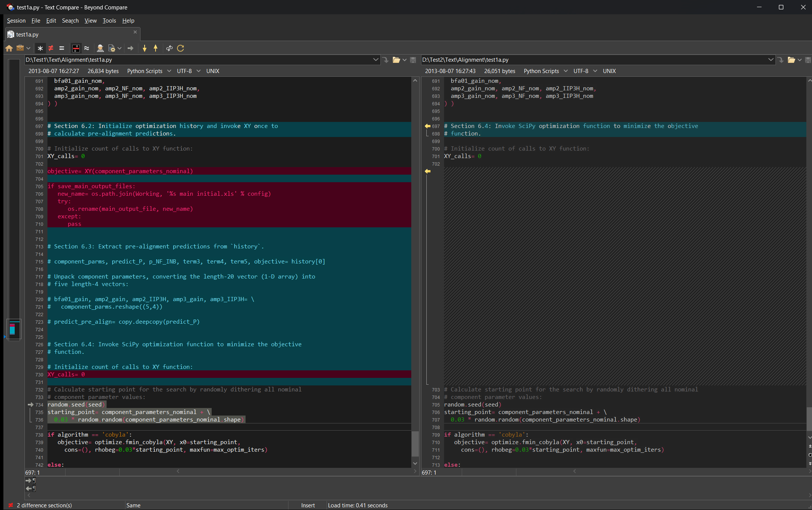Expand the left pane Open File dropdown
The height and width of the screenshot is (510, 812).
tap(404, 60)
